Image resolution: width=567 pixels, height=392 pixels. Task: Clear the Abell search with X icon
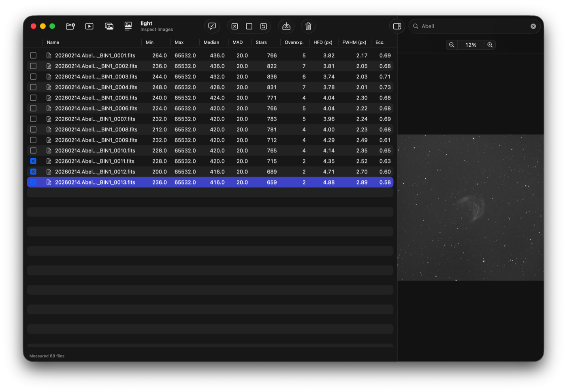pyautogui.click(x=533, y=26)
